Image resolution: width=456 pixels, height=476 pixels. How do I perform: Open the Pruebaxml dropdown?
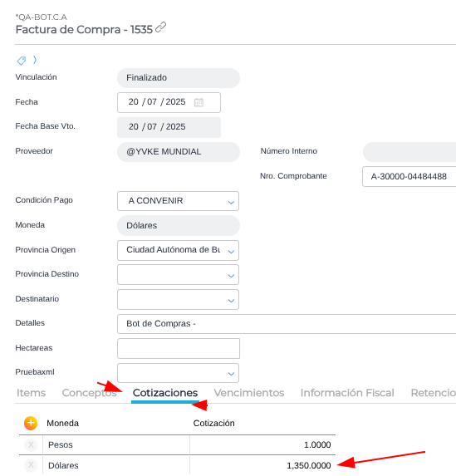[178, 373]
